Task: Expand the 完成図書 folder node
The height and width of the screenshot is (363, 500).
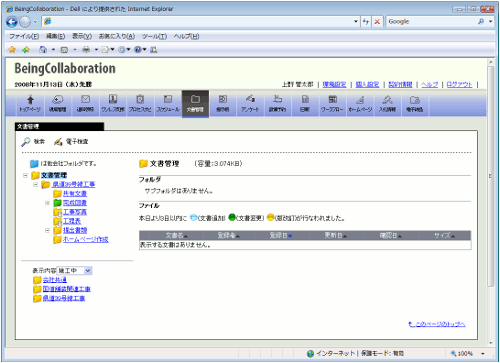Action: (47, 203)
